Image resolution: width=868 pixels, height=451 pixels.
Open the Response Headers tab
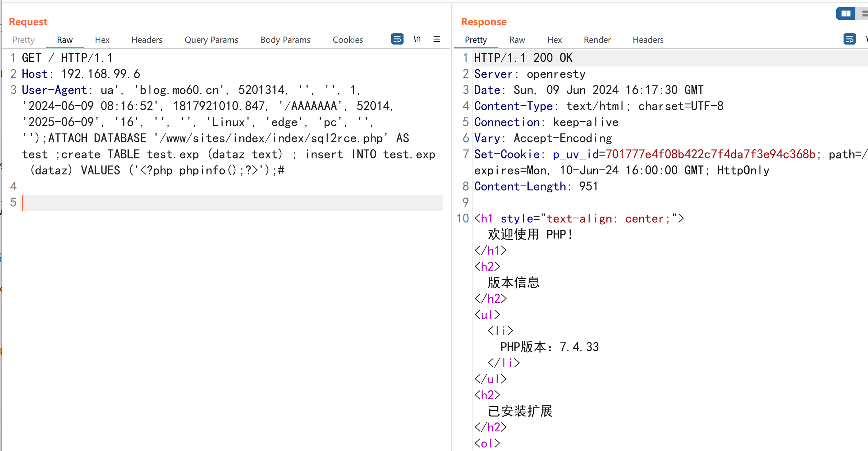648,40
